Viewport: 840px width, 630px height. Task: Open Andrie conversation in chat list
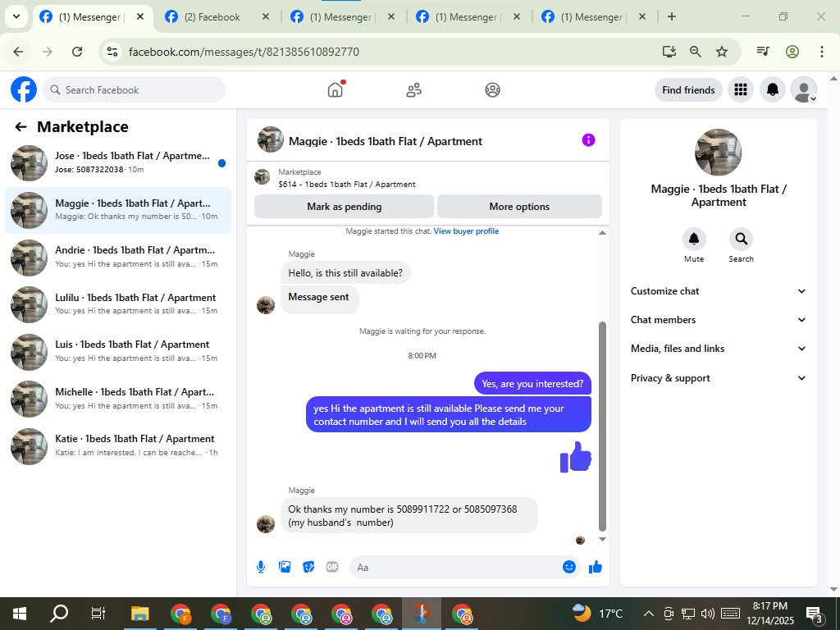118,257
